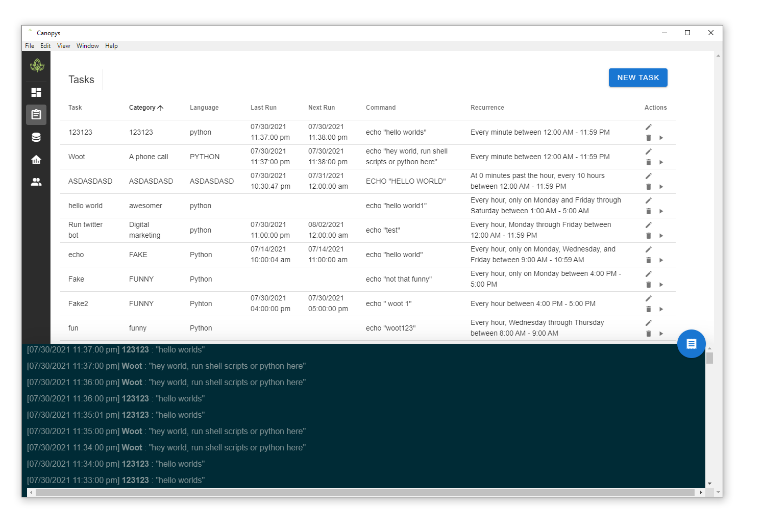Screen dimensions: 763x532
Task: Open the dashboard grid icon in sidebar
Action: (36, 92)
